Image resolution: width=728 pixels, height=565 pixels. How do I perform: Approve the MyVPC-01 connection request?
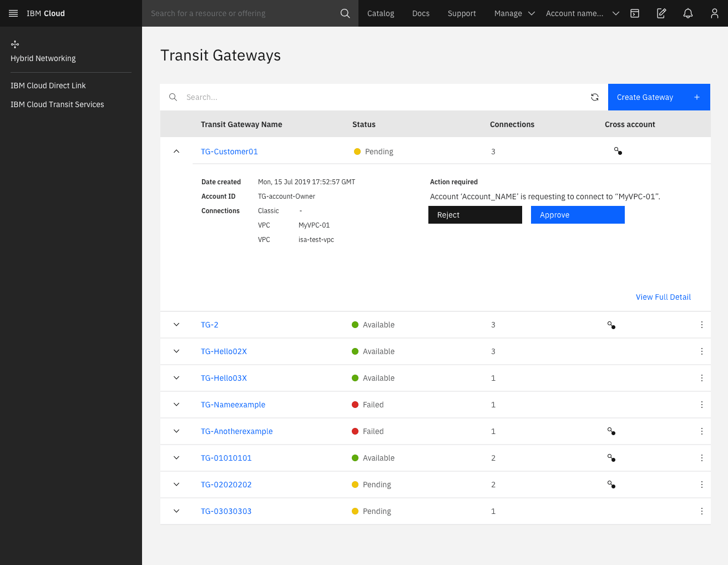578,215
